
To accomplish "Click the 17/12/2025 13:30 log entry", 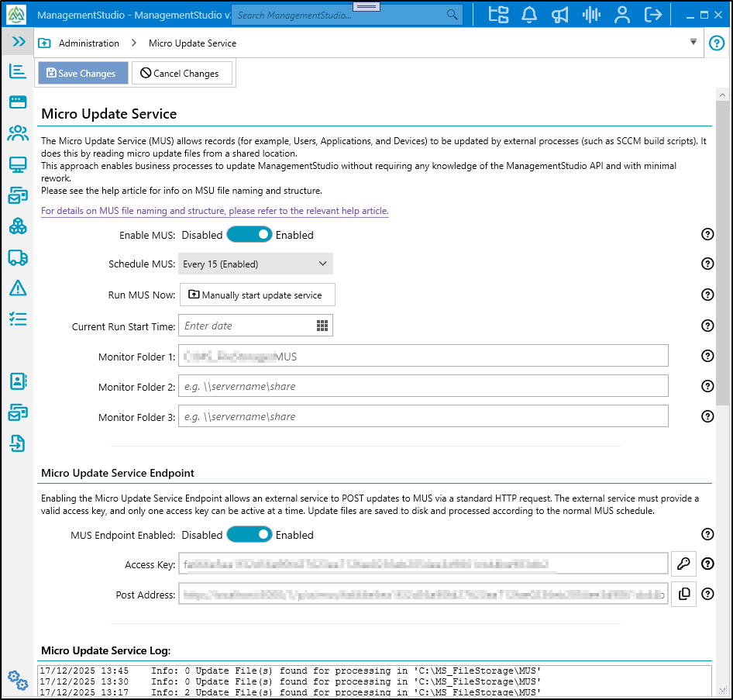I will (x=290, y=681).
